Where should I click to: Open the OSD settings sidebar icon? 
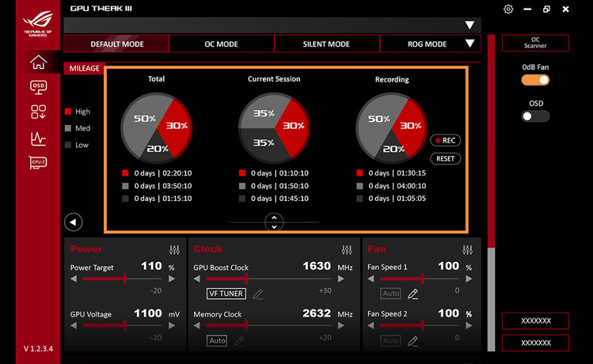click(x=38, y=86)
